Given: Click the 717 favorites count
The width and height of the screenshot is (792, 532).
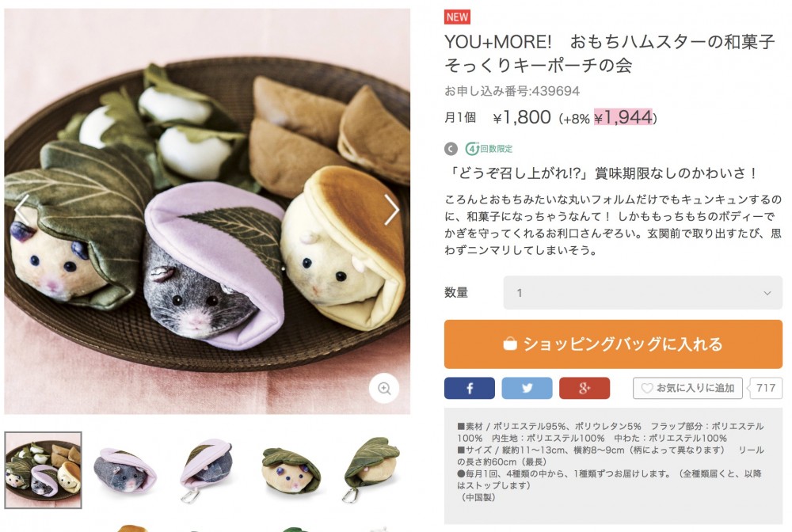Looking at the screenshot, I should (x=766, y=388).
